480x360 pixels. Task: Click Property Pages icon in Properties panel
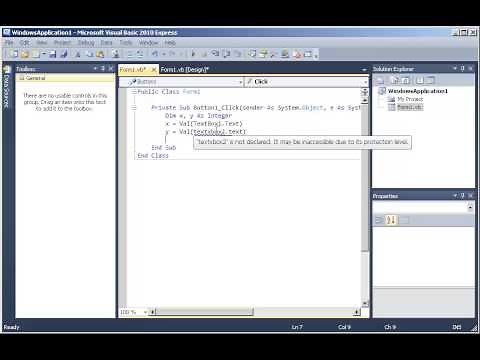click(404, 220)
